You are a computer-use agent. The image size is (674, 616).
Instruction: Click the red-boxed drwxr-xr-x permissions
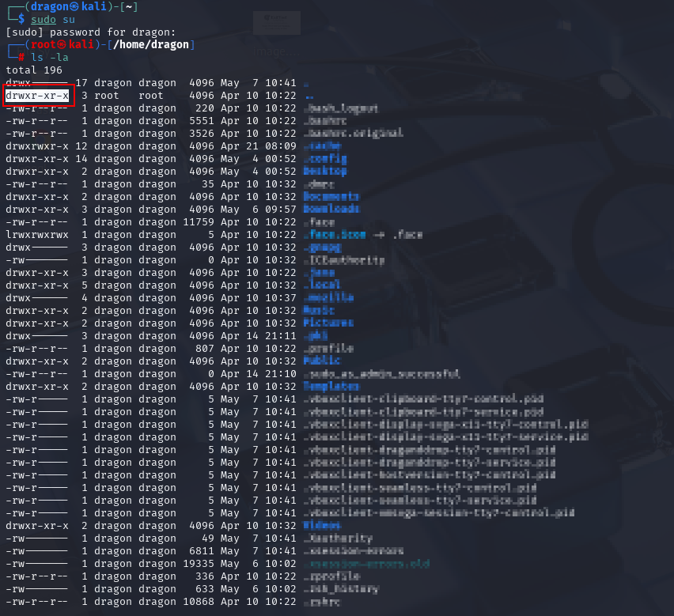click(x=38, y=96)
